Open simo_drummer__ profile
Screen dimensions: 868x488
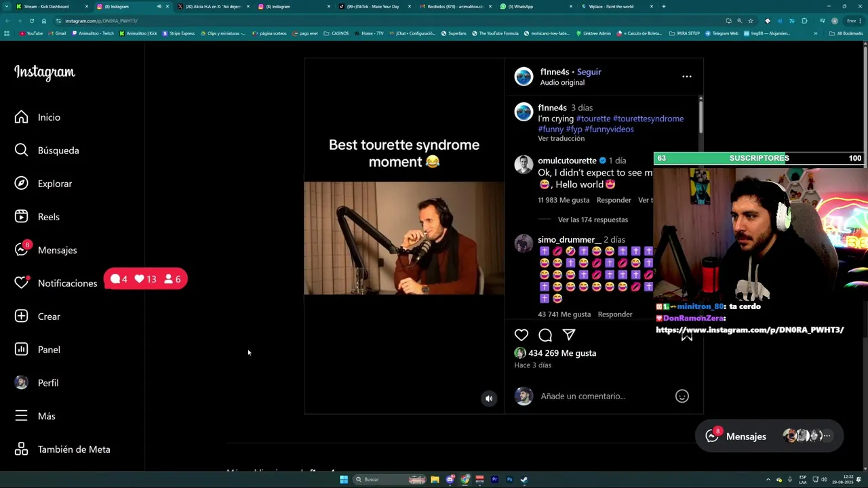point(569,239)
